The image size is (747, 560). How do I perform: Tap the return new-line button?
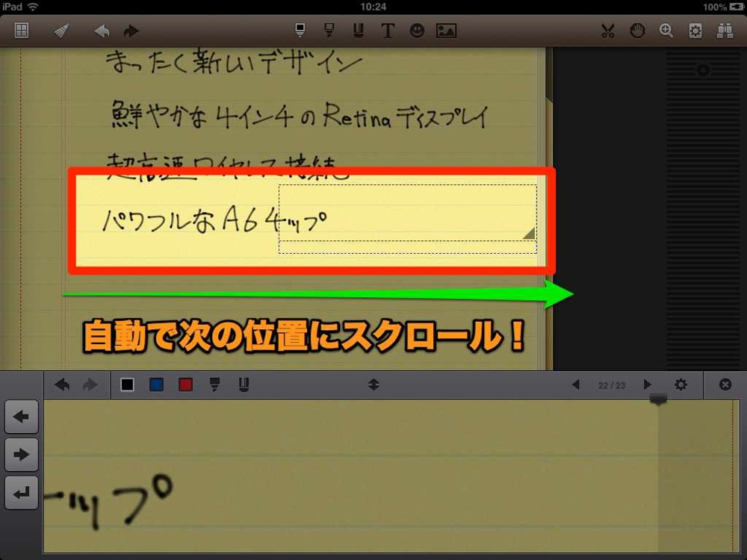point(22,493)
